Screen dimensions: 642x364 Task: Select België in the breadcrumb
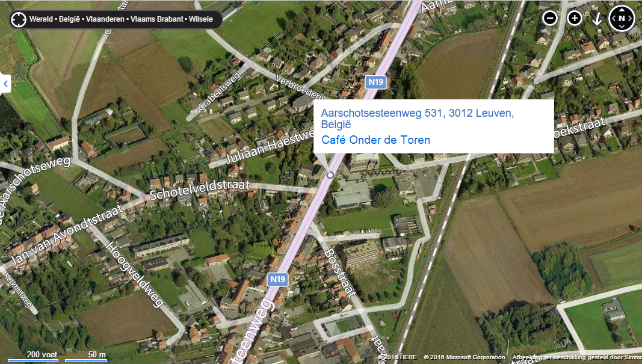69,19
